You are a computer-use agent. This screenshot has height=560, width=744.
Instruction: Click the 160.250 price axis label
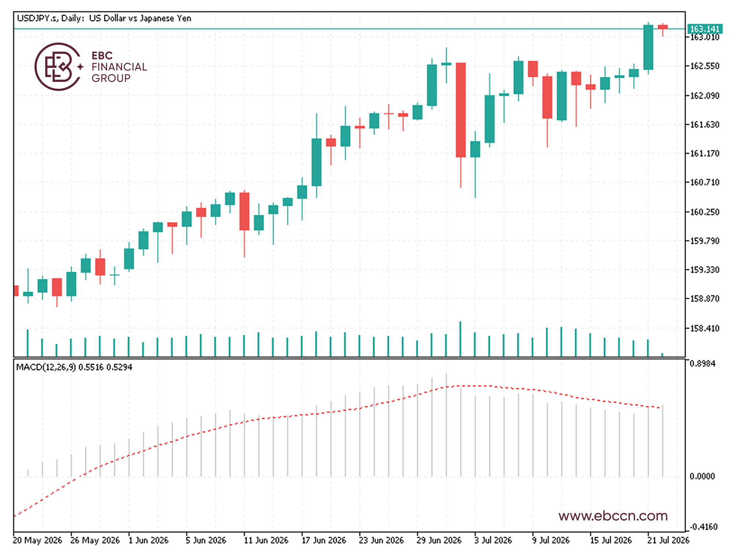[705, 212]
